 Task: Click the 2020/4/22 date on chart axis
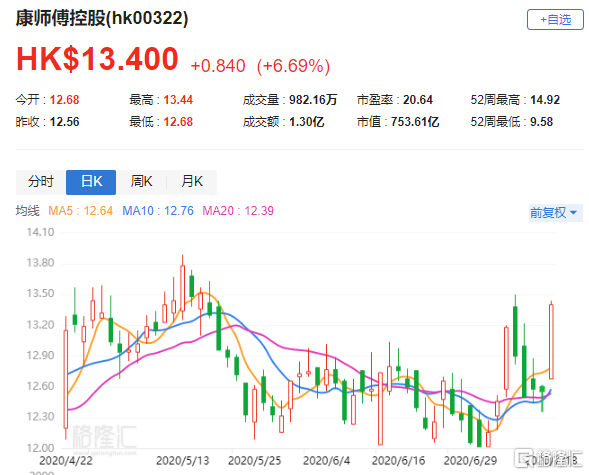[x=66, y=461]
